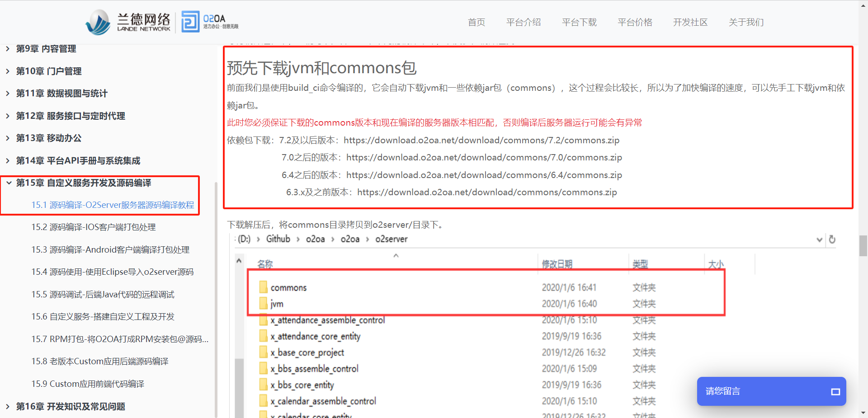Select chapter title 第16章 开发知识及常见问题

(71, 406)
